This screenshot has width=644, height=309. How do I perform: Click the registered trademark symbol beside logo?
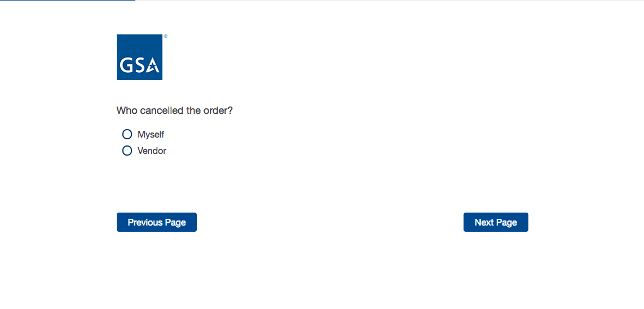(165, 36)
